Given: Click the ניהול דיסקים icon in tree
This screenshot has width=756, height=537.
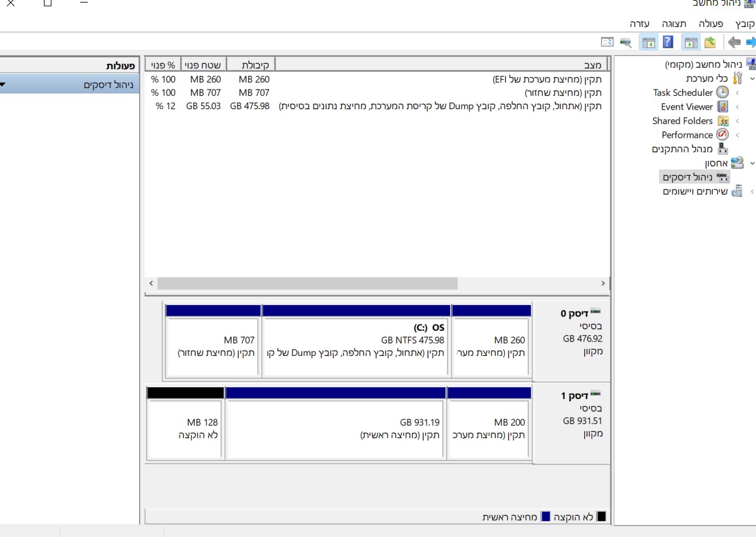Looking at the screenshot, I should click(723, 177).
